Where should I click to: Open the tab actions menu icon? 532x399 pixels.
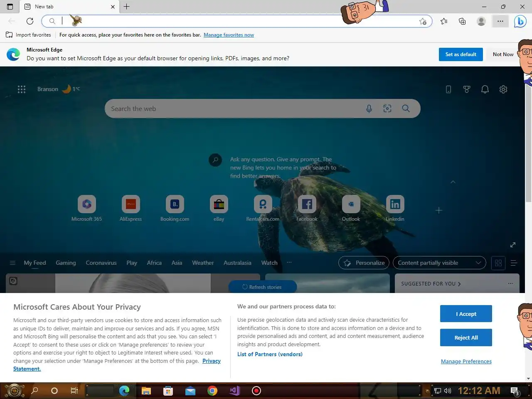(10, 7)
